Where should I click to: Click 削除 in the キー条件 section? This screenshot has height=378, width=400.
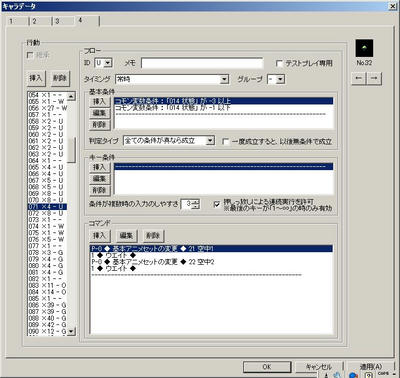coord(99,190)
